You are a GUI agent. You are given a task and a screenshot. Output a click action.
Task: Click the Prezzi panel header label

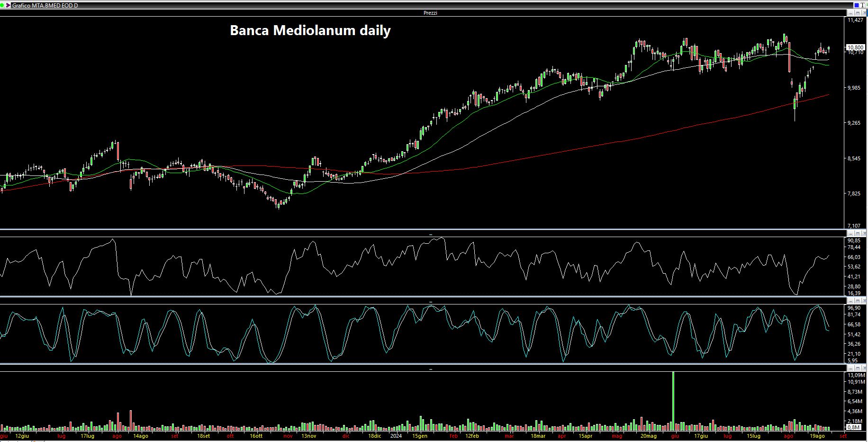(430, 13)
